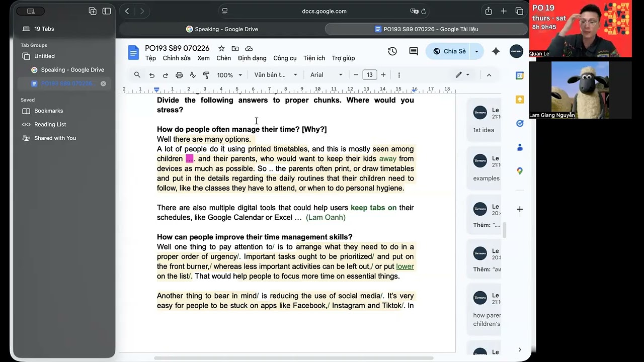Open the Chèn menu
This screenshot has width=644, height=362.
[x=223, y=58]
